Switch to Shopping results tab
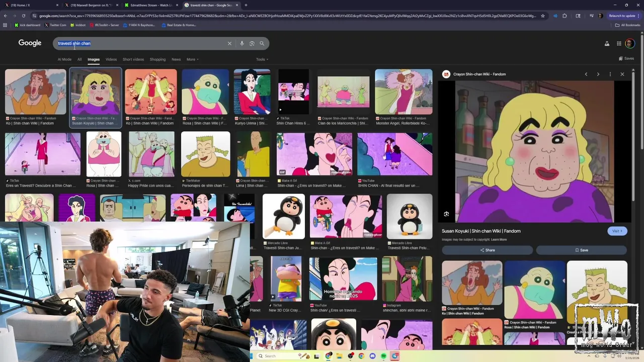Screen dimensions: 644x362 tap(157, 59)
